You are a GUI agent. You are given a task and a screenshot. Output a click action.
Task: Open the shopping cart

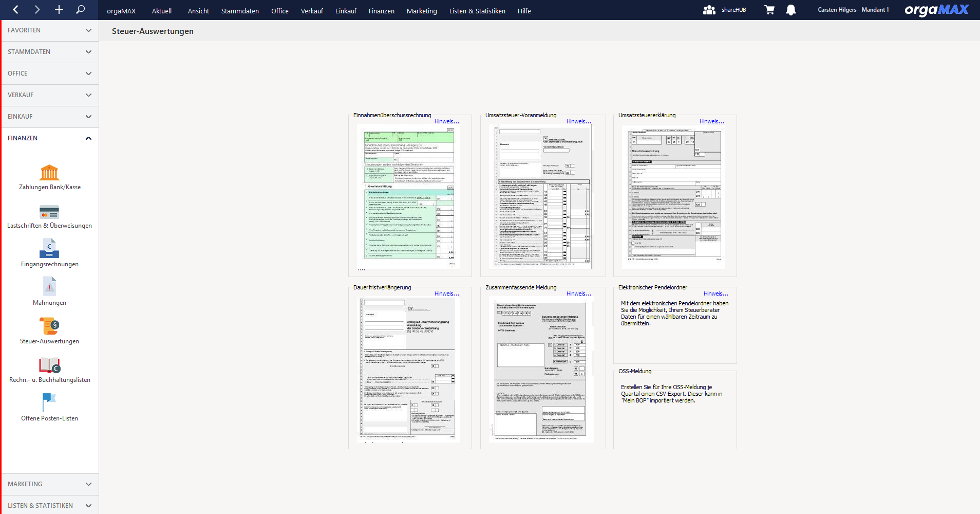click(769, 10)
